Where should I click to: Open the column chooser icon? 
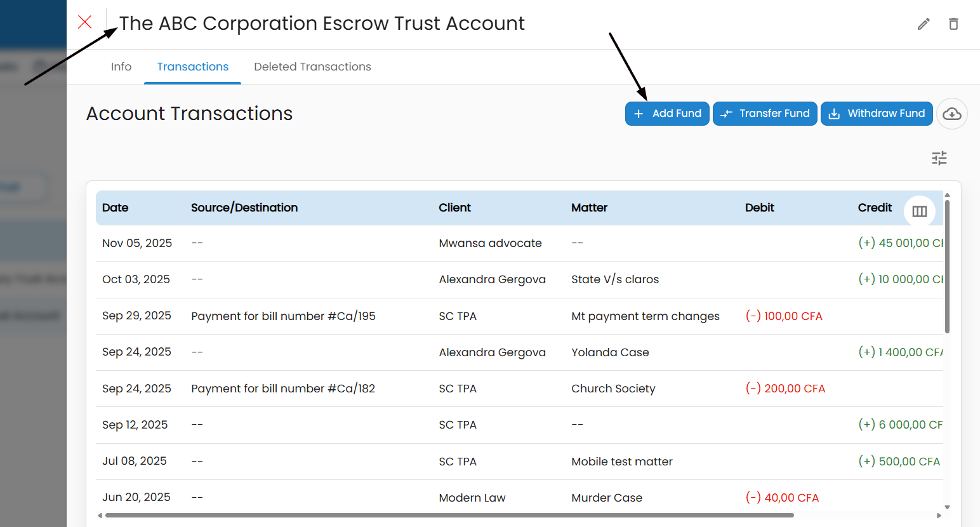pos(919,211)
